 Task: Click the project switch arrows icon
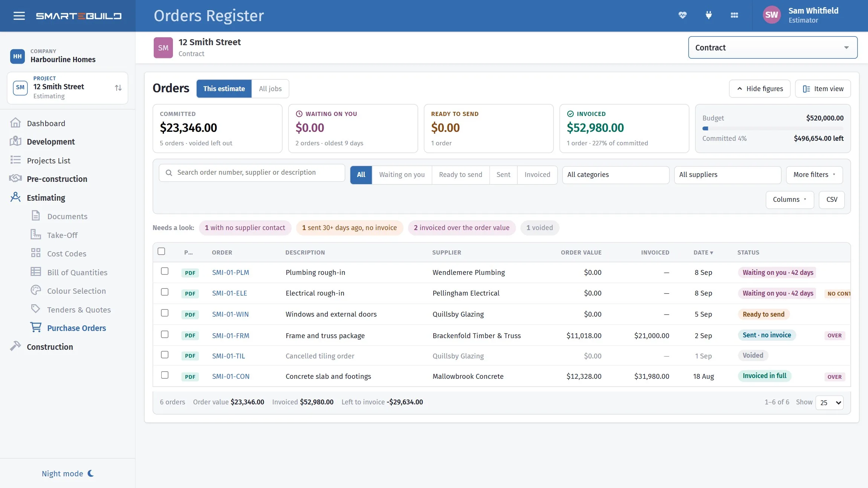tap(118, 88)
